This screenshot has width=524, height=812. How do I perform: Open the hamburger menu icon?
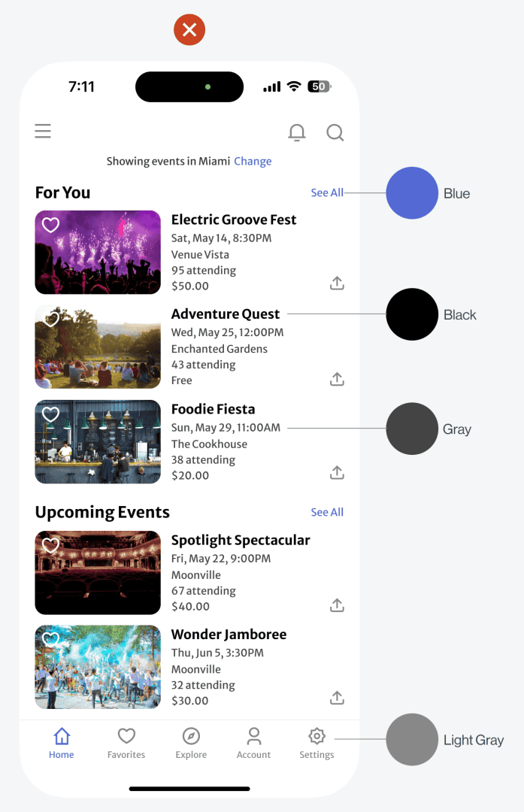tap(43, 131)
